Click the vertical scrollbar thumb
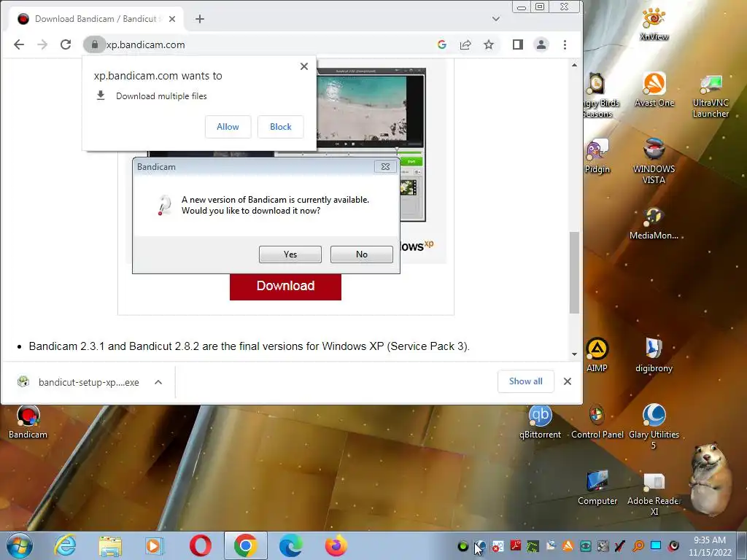 [x=575, y=273]
